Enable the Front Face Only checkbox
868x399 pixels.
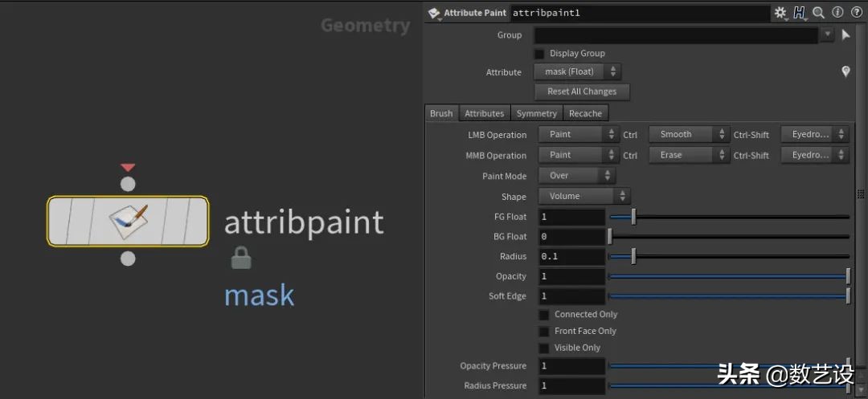pos(544,332)
